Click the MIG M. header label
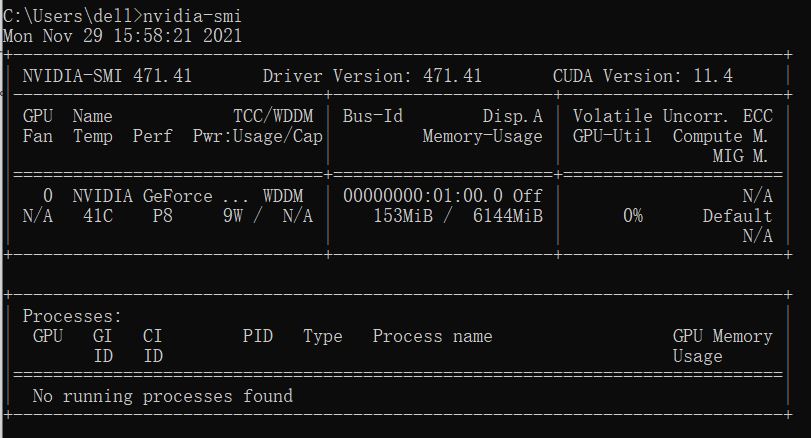811x438 pixels. pyautogui.click(x=740, y=156)
